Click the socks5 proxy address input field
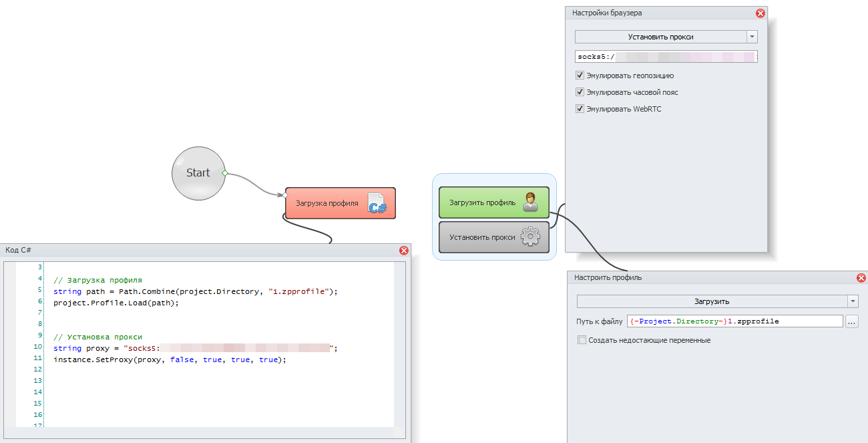 pyautogui.click(x=666, y=57)
